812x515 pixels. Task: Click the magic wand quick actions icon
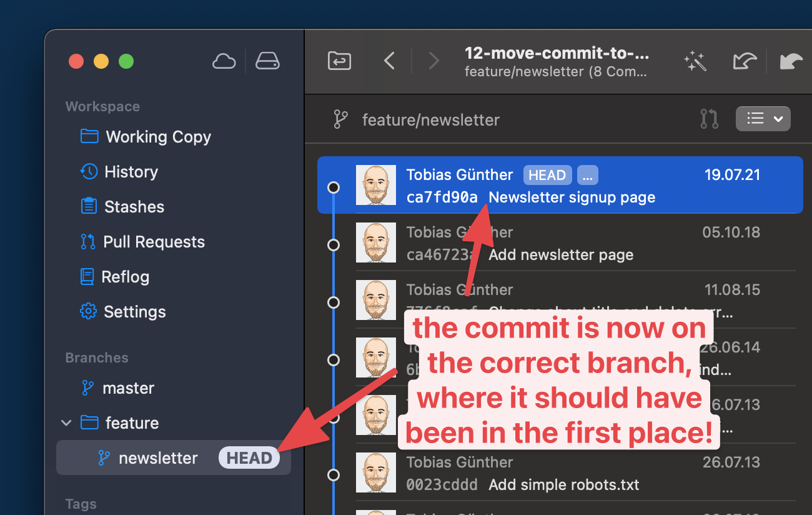(x=695, y=61)
